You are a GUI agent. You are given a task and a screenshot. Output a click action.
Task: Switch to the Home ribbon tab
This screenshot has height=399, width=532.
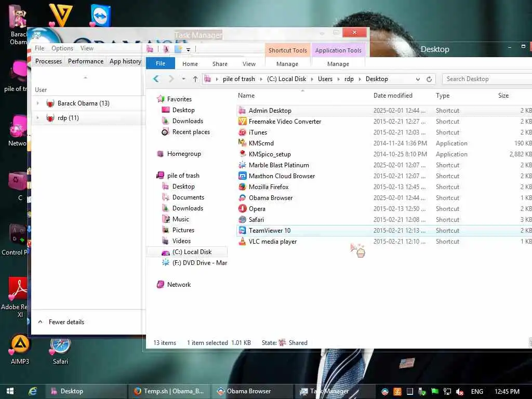pyautogui.click(x=190, y=64)
